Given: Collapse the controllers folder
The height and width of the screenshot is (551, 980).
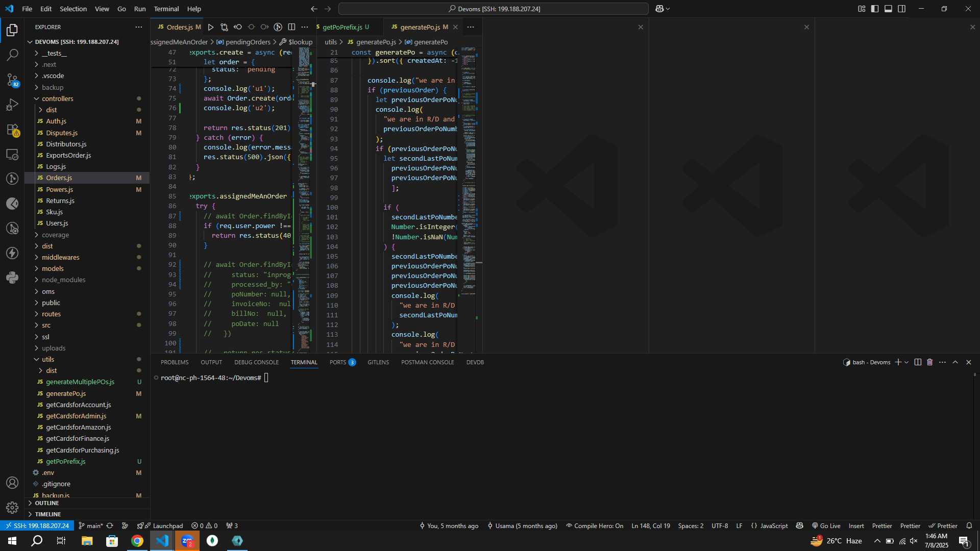Looking at the screenshot, I should click(87, 98).
